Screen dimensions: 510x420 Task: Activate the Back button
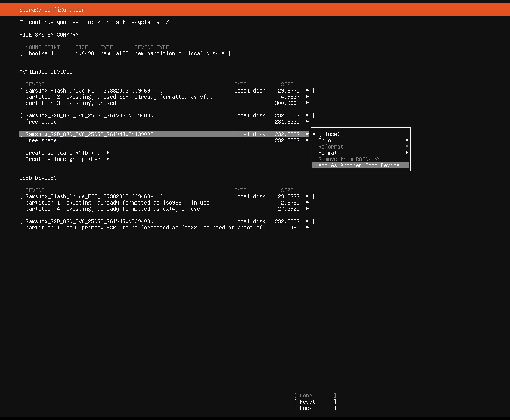pyautogui.click(x=315, y=408)
